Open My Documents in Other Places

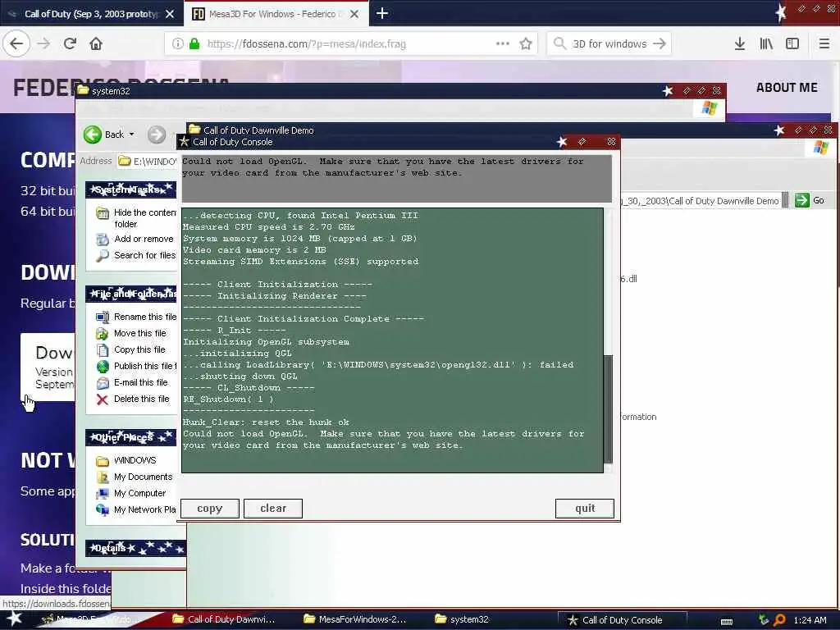[x=135, y=477]
